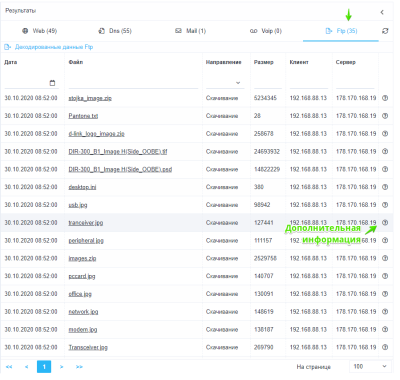The height and width of the screenshot is (380, 400).
Task: Show additional info for images.zip row
Action: (x=385, y=258)
